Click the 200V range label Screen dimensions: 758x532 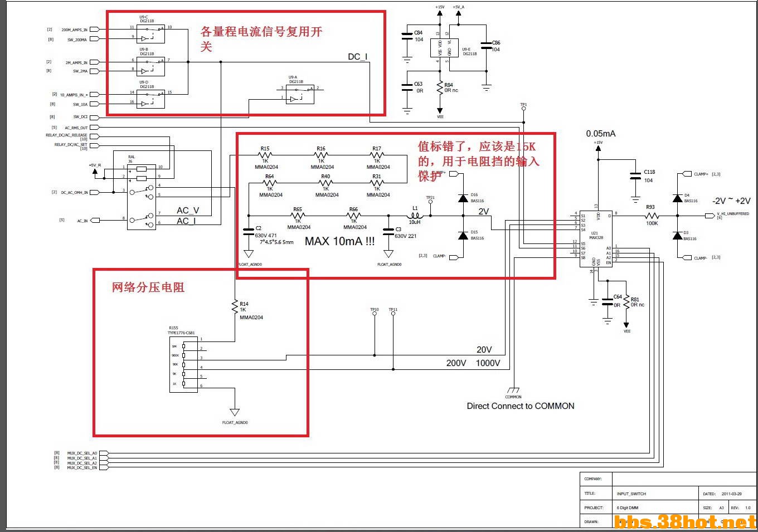456,363
